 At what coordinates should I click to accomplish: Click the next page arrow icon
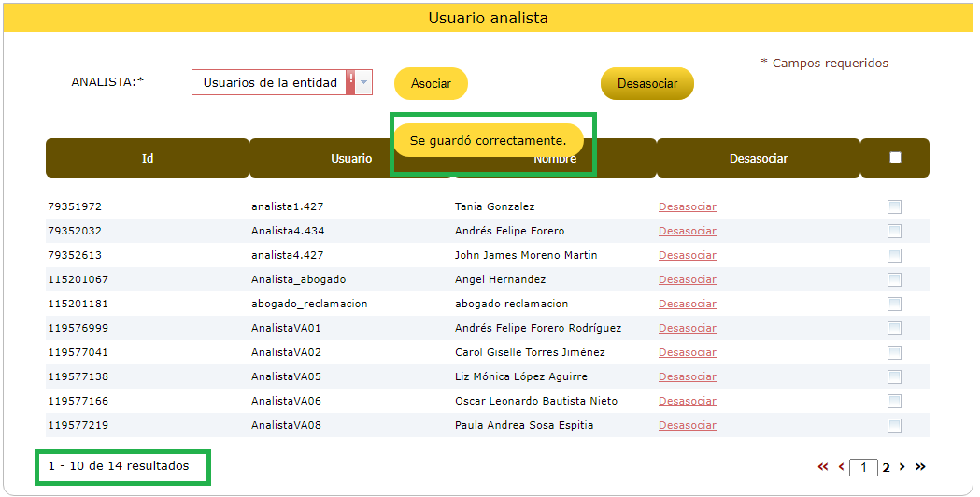(903, 467)
